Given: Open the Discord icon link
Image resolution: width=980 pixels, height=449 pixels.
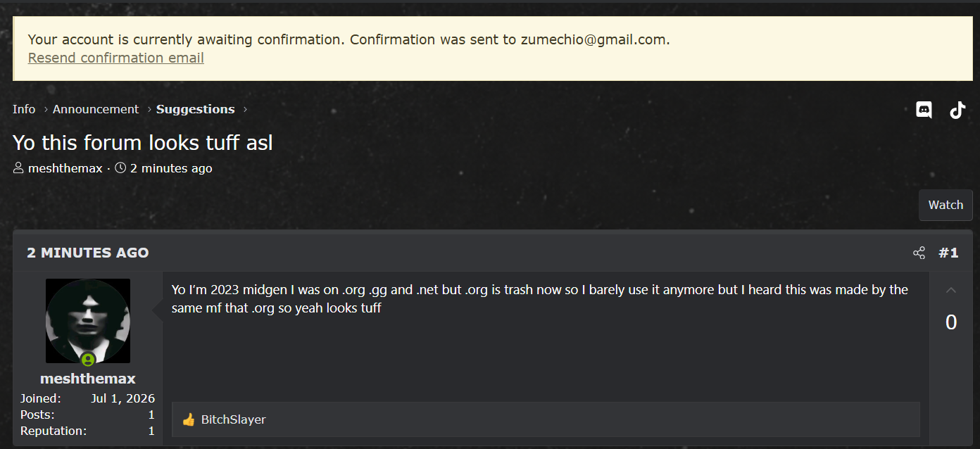Looking at the screenshot, I should tap(924, 110).
